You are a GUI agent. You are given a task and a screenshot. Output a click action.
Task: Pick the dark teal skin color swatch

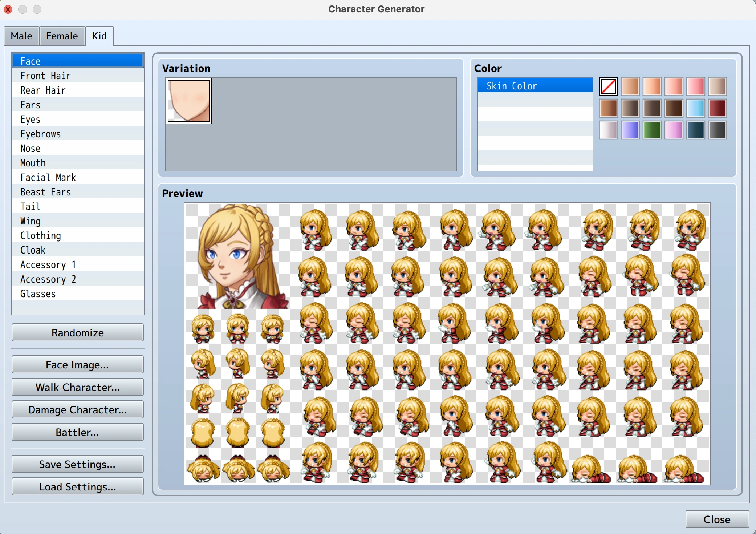[695, 130]
